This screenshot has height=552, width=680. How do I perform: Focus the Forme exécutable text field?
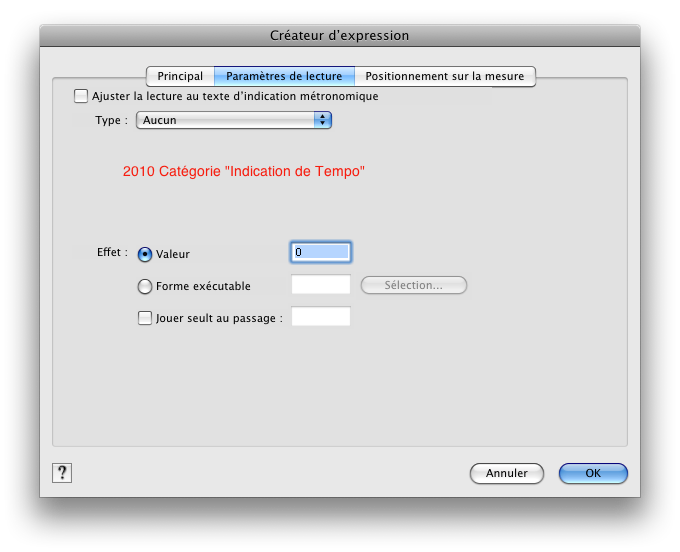click(320, 285)
